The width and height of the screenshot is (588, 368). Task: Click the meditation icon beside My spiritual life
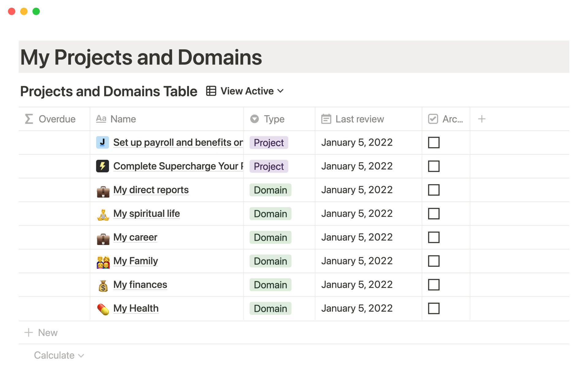click(103, 214)
